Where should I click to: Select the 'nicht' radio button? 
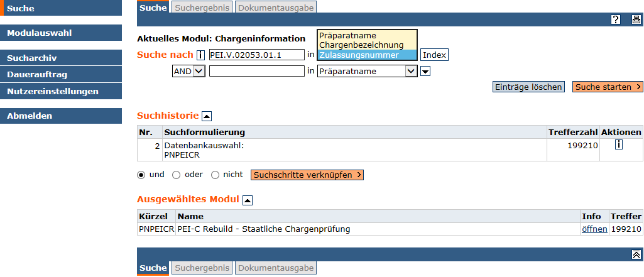coord(216,175)
